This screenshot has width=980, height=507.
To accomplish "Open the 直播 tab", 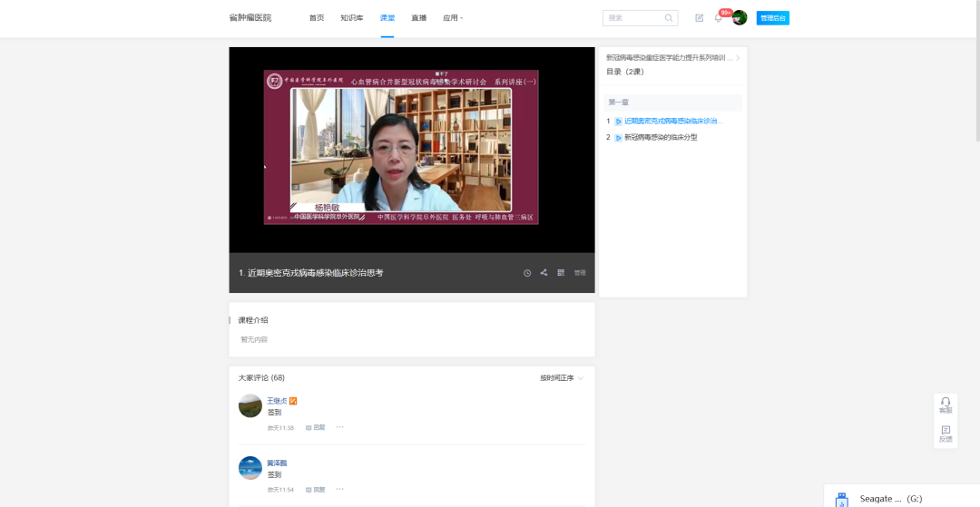I will (x=418, y=18).
